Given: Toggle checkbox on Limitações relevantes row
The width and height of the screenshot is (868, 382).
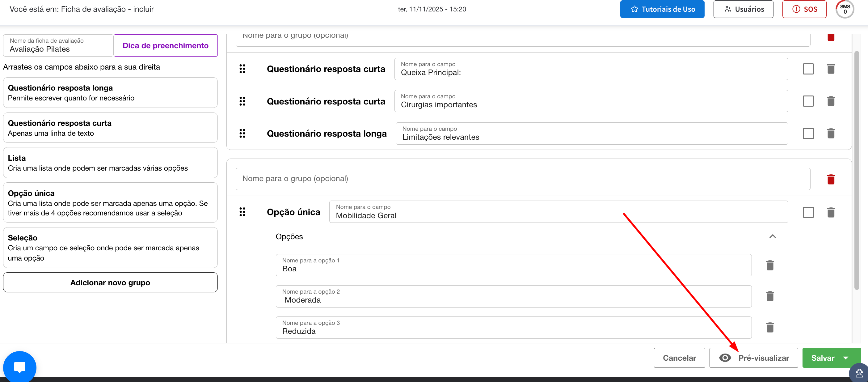Looking at the screenshot, I should point(808,134).
